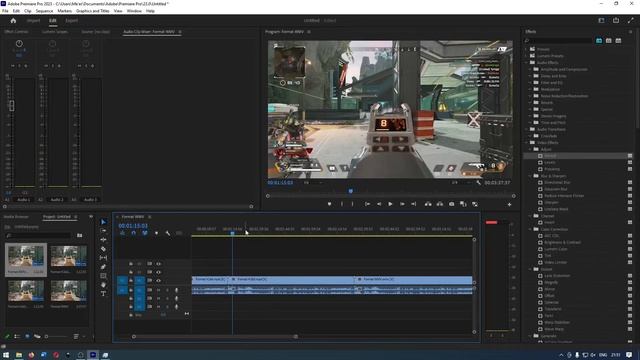Click the Lift button in Program monitor
The height and width of the screenshot is (360, 640).
[428, 204]
